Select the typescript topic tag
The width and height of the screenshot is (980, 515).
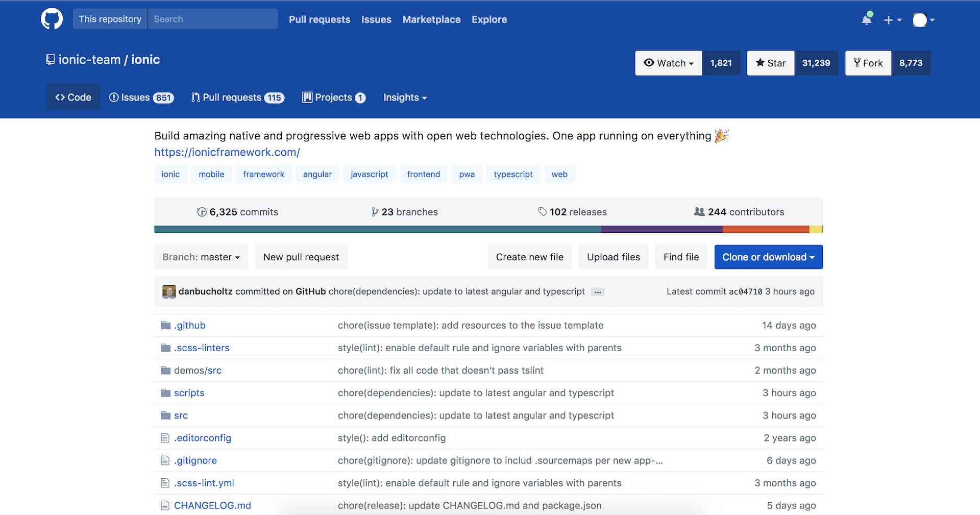click(513, 174)
